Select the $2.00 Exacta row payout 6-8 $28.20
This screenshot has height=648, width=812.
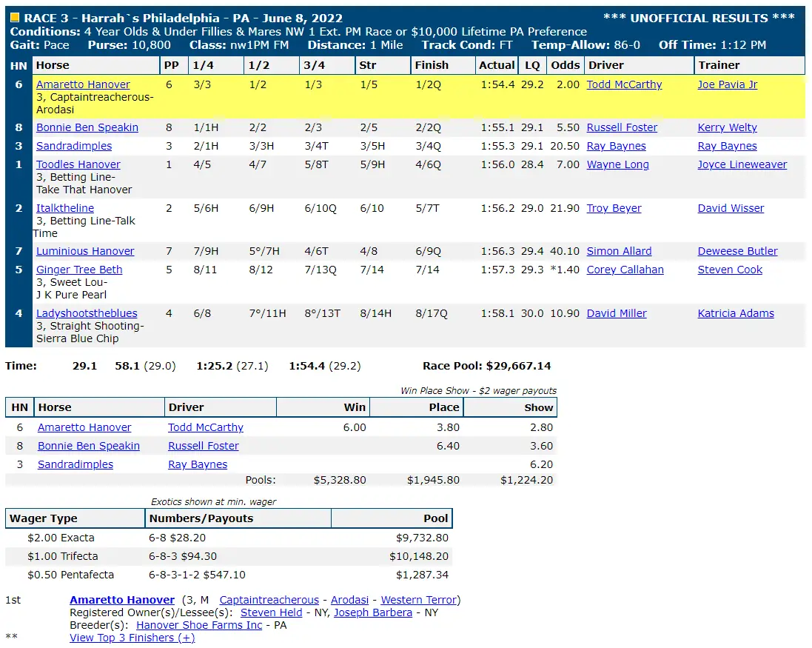tap(177, 538)
